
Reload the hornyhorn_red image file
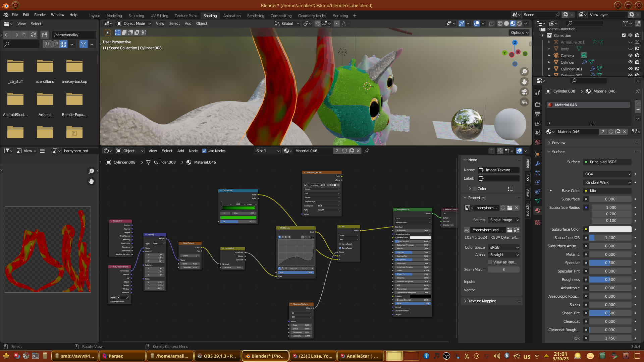click(x=517, y=230)
